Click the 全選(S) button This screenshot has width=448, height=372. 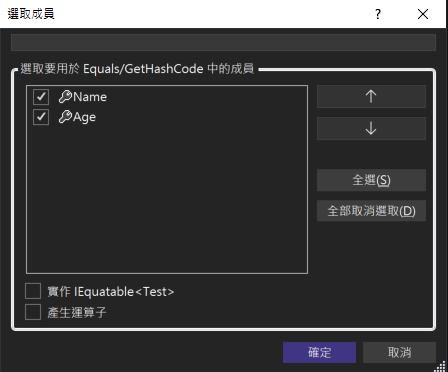(371, 180)
